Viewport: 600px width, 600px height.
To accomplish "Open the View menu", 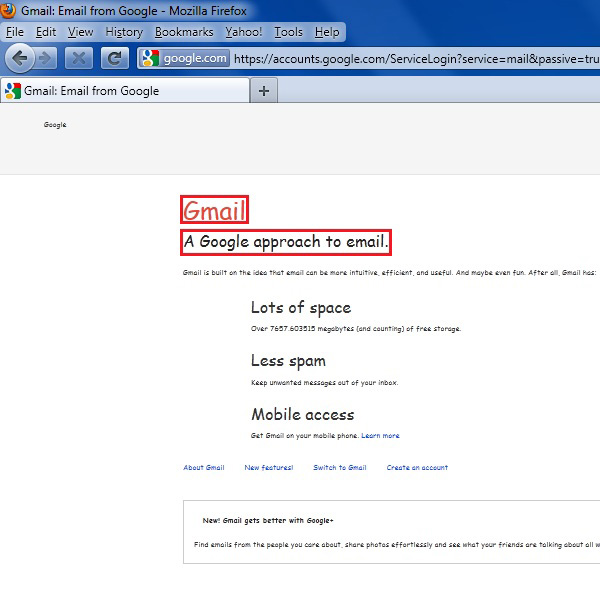I will coord(80,32).
